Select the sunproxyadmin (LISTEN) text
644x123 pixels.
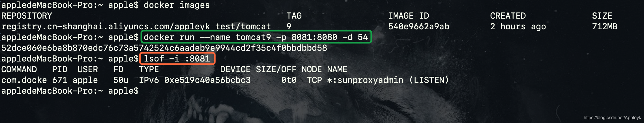pyautogui.click(x=393, y=80)
